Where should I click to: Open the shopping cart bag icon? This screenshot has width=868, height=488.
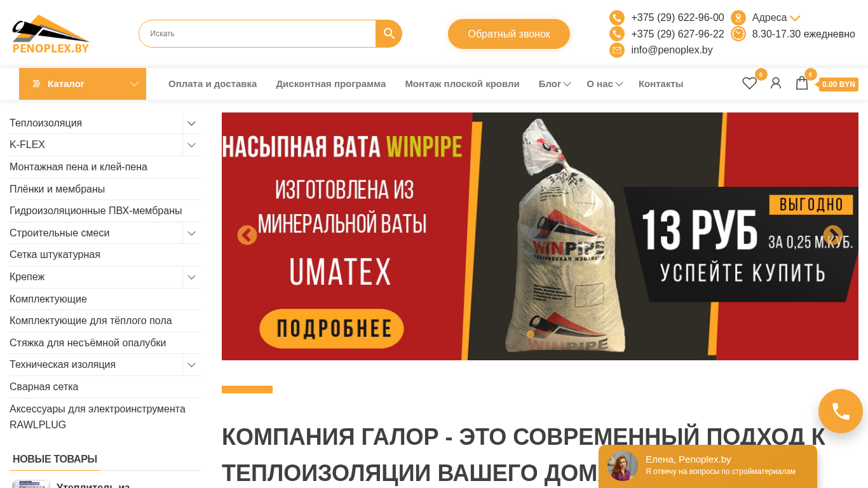pos(802,83)
